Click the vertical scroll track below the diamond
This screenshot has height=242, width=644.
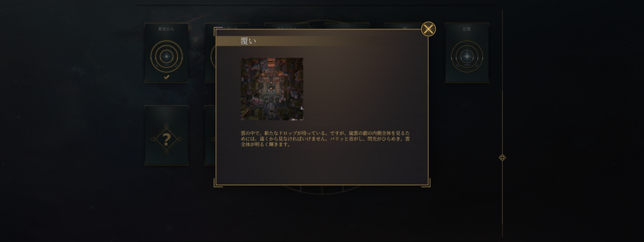(502, 199)
